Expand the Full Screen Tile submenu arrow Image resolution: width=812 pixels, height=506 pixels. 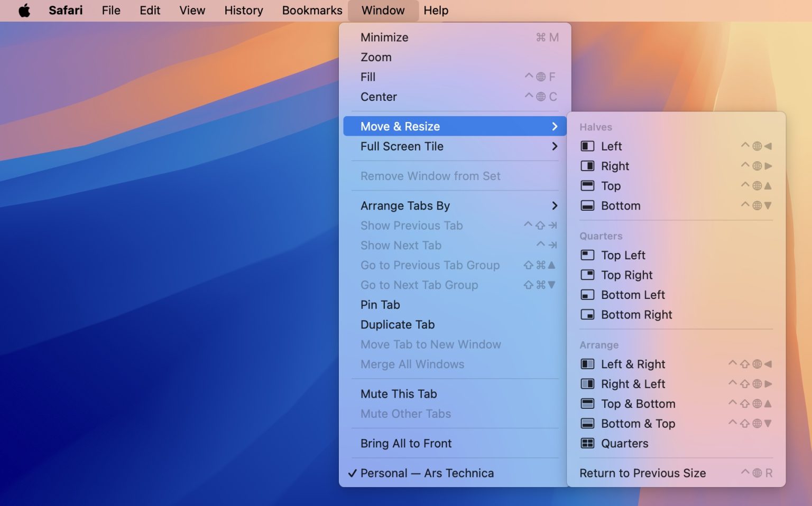555,146
